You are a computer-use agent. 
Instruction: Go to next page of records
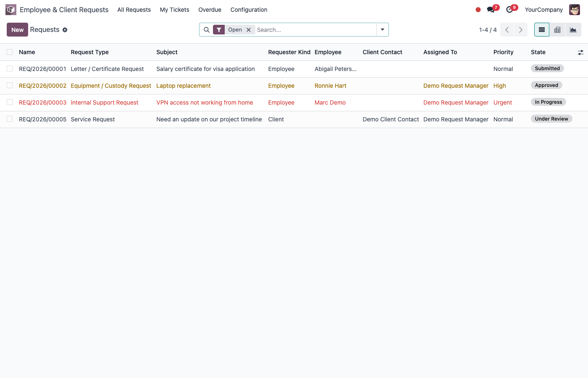521,30
